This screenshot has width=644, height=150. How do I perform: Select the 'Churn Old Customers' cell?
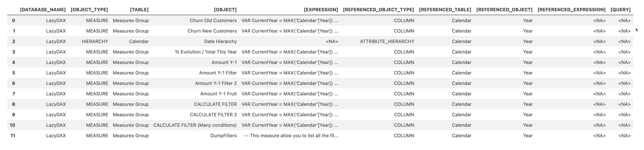pos(213,21)
